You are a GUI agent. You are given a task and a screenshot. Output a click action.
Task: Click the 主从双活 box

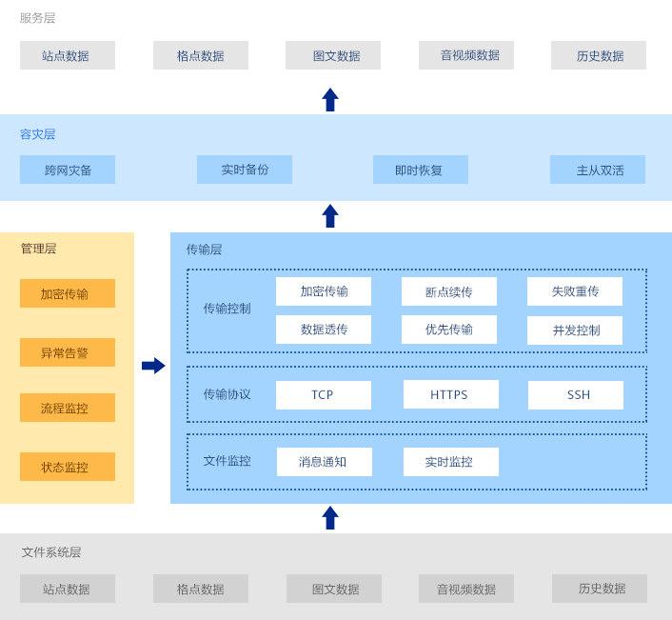coord(598,170)
